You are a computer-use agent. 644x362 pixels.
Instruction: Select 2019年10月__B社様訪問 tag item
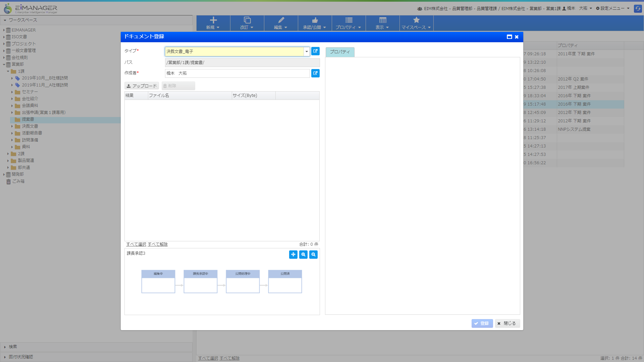pyautogui.click(x=45, y=78)
